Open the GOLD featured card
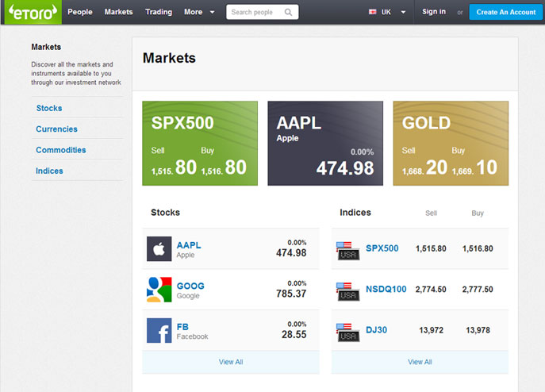Viewport: 545px width, 392px height. pos(451,144)
